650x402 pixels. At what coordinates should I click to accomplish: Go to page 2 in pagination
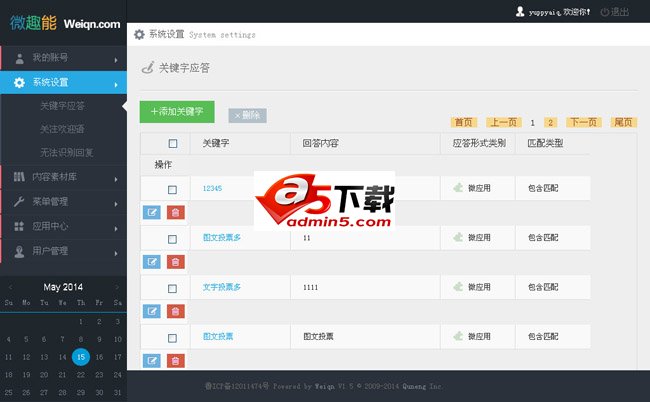click(x=551, y=122)
